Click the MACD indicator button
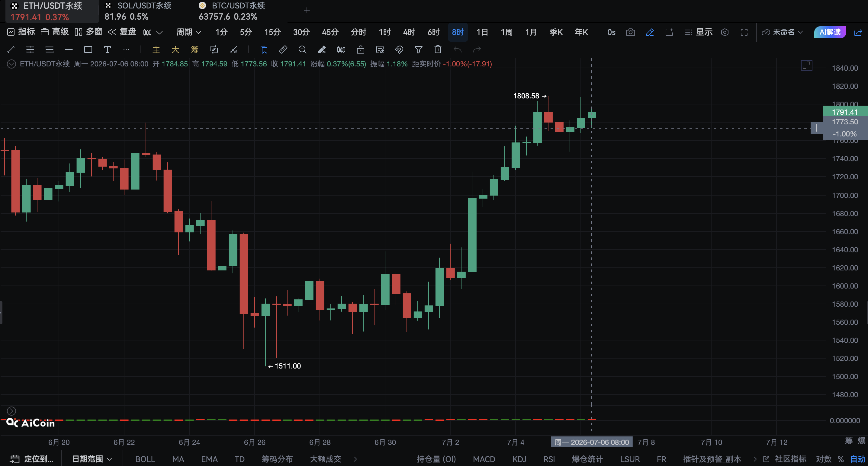The width and height of the screenshot is (868, 466). click(484, 459)
